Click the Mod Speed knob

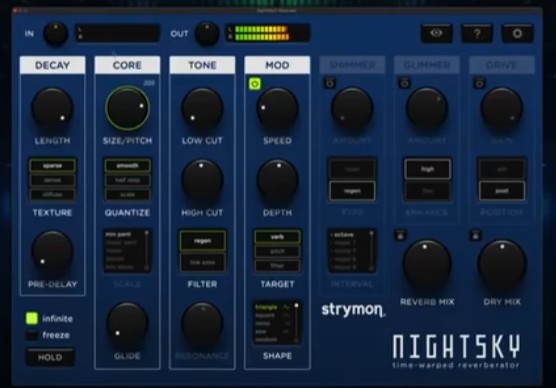coord(277,109)
